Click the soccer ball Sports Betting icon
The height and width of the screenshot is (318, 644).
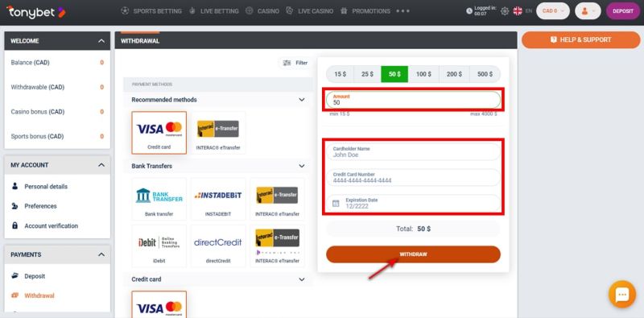pos(125,11)
